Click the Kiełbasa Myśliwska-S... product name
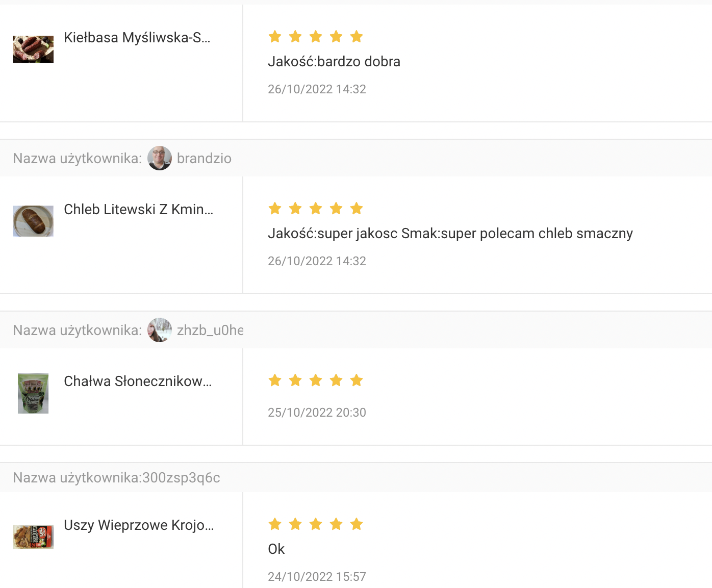 click(x=137, y=38)
